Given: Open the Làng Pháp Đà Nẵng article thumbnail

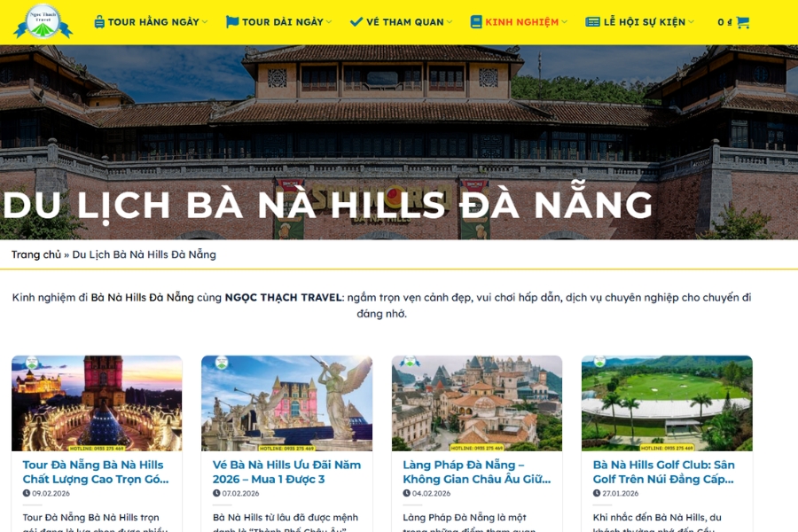Looking at the screenshot, I should coord(477,403).
